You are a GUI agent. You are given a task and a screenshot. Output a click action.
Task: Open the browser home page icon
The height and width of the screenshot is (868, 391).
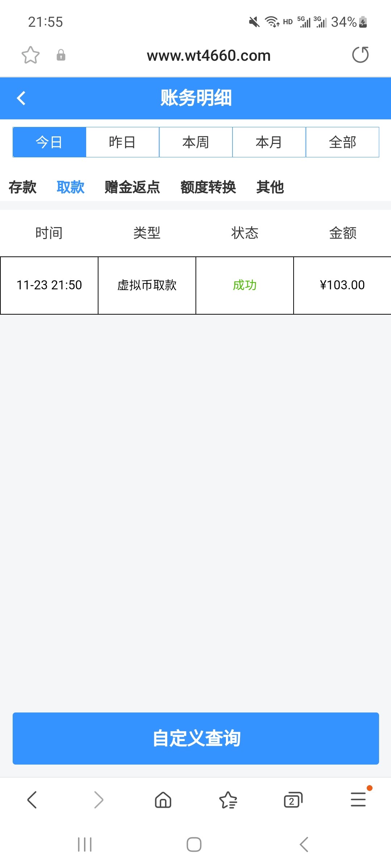tap(163, 800)
